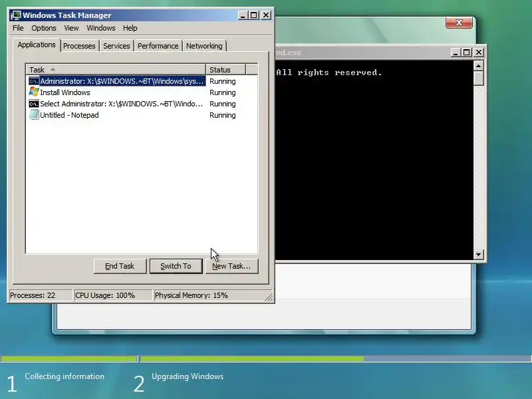
Task: Open the Help menu
Action: [130, 28]
